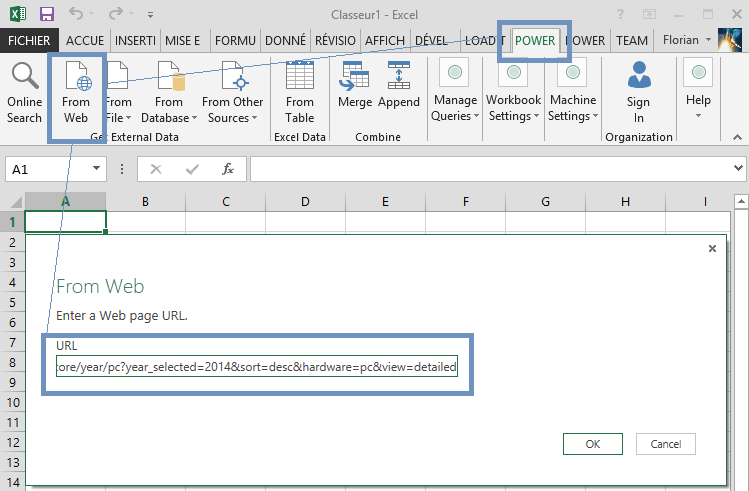Click the Confirm entry checkmark icon

coord(192,169)
